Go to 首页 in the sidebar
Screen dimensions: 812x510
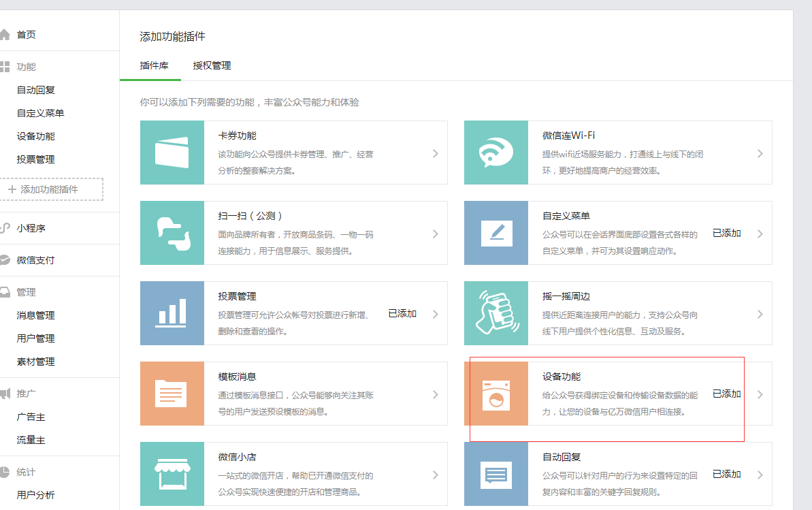(26, 35)
